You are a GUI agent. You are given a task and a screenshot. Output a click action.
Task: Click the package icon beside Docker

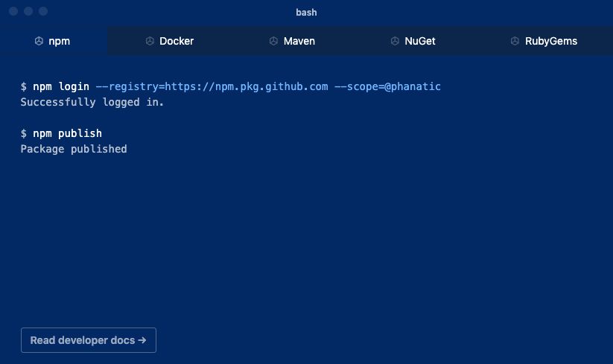pyautogui.click(x=150, y=41)
